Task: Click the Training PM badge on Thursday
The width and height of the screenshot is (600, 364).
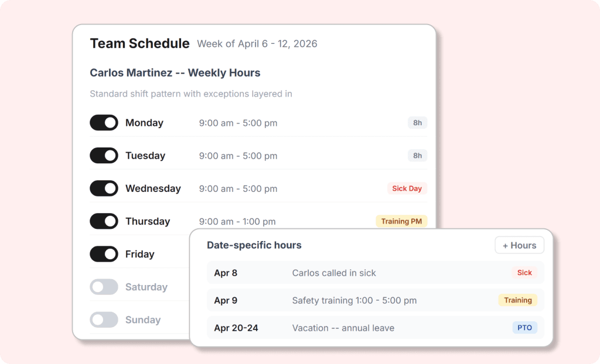Action: (x=401, y=221)
